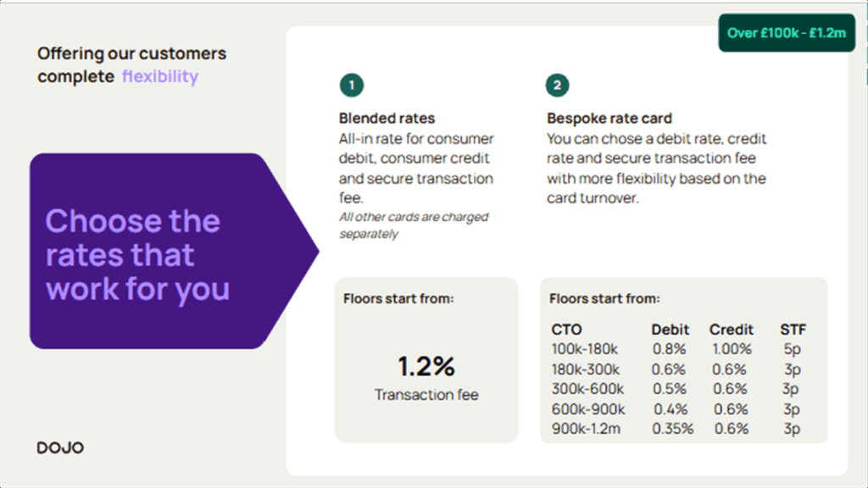Click the purple 'flexibility' word
The height and width of the screenshot is (488, 868).
(x=160, y=76)
